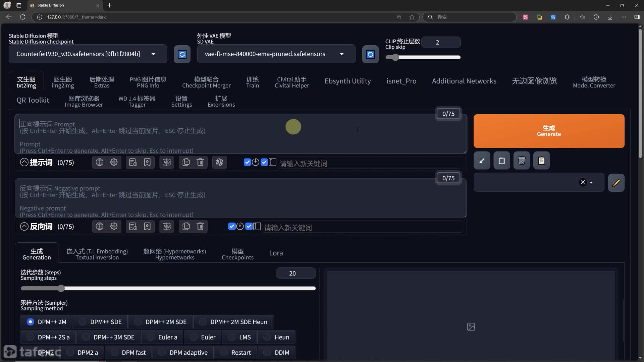Screen dimensions: 644x362
Task: Copy prompt in 提示词 toolbar
Action: (x=186, y=162)
